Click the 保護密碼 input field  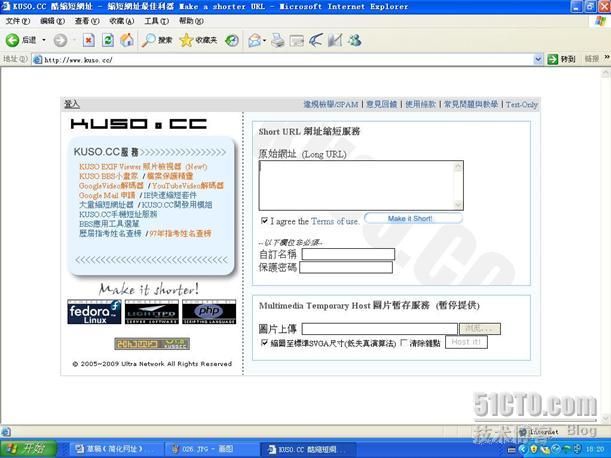346,267
